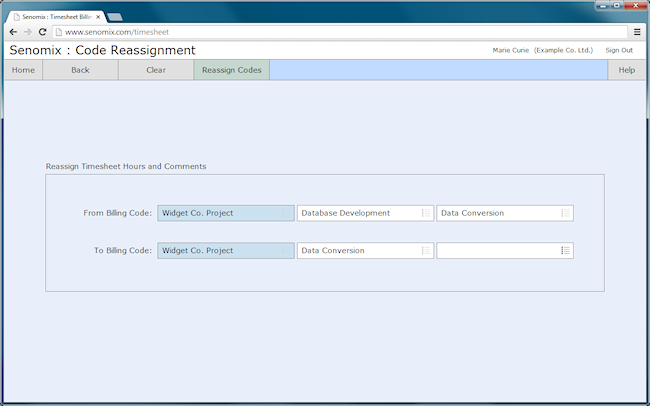
Task: Open the Help page
Action: 627,70
